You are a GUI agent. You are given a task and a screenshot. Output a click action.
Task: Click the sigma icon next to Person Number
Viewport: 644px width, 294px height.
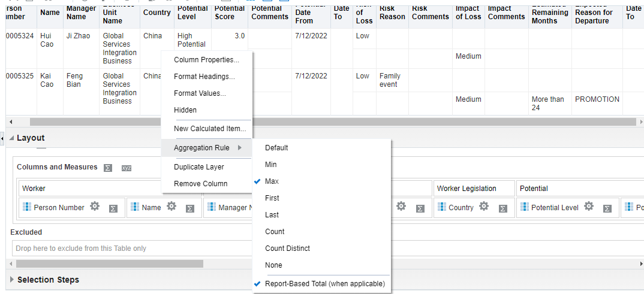click(113, 209)
